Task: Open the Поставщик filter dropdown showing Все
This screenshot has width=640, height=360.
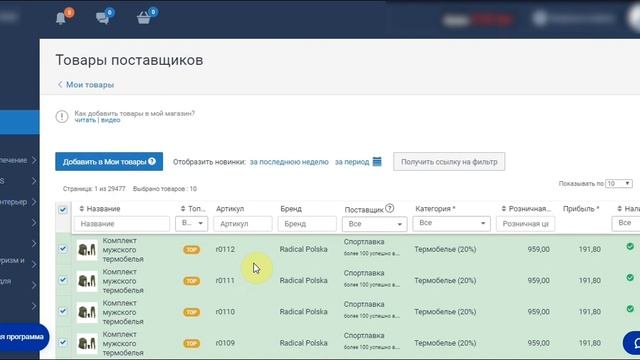Action: click(x=374, y=224)
